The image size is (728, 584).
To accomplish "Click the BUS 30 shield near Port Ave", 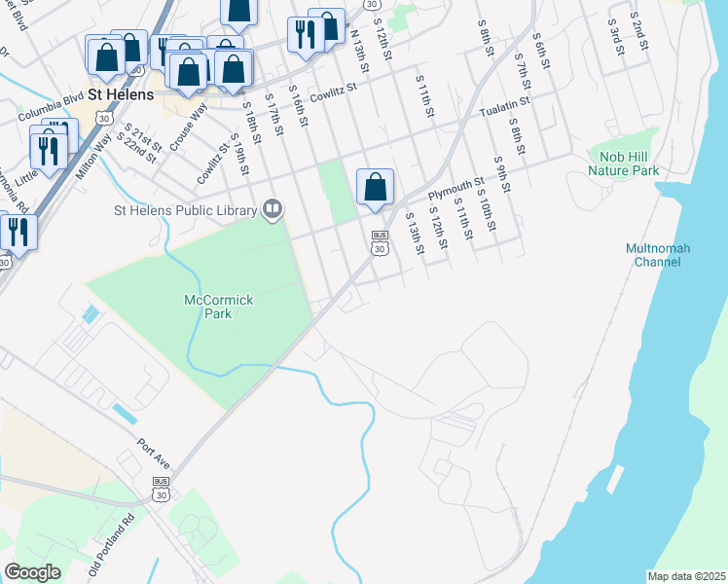I will tap(161, 491).
